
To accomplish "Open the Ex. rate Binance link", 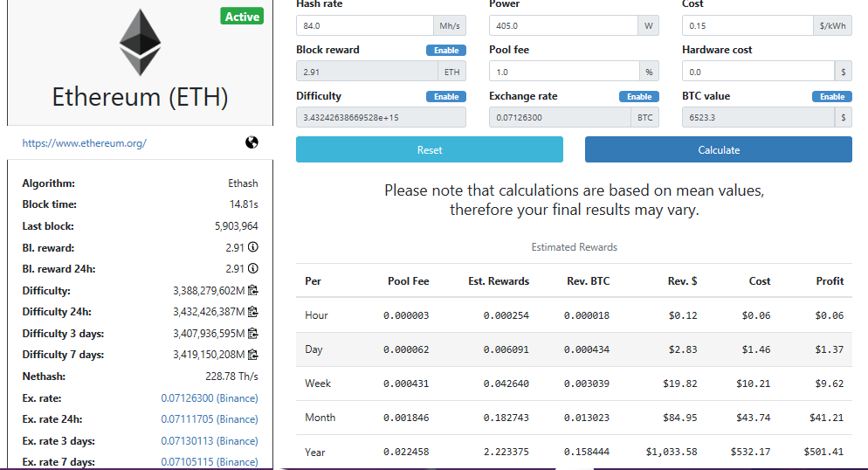I will point(210,398).
